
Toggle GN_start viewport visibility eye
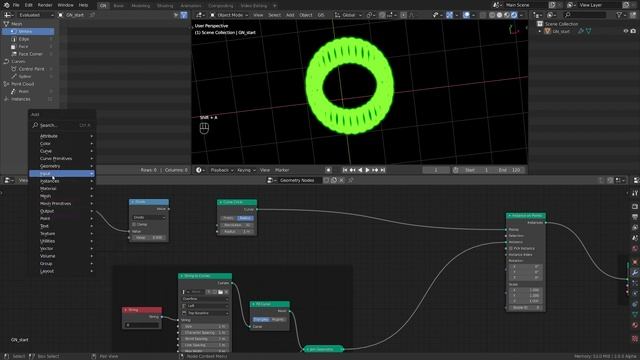tap(626, 31)
